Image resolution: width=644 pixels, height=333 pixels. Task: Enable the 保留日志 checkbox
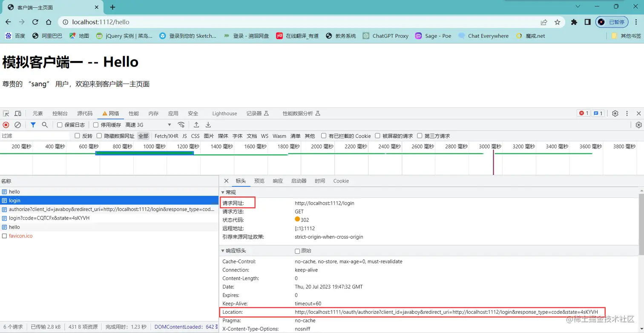(60, 125)
